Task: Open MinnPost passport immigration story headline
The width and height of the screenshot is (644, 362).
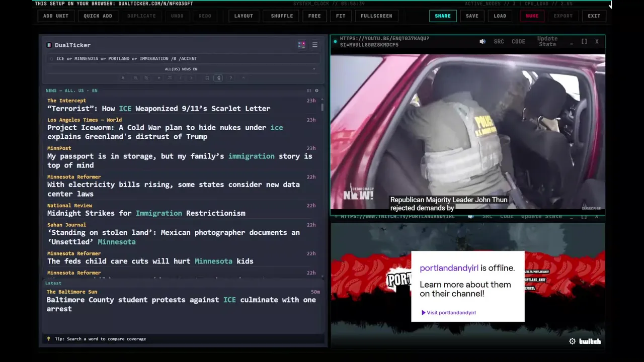Action: click(180, 161)
